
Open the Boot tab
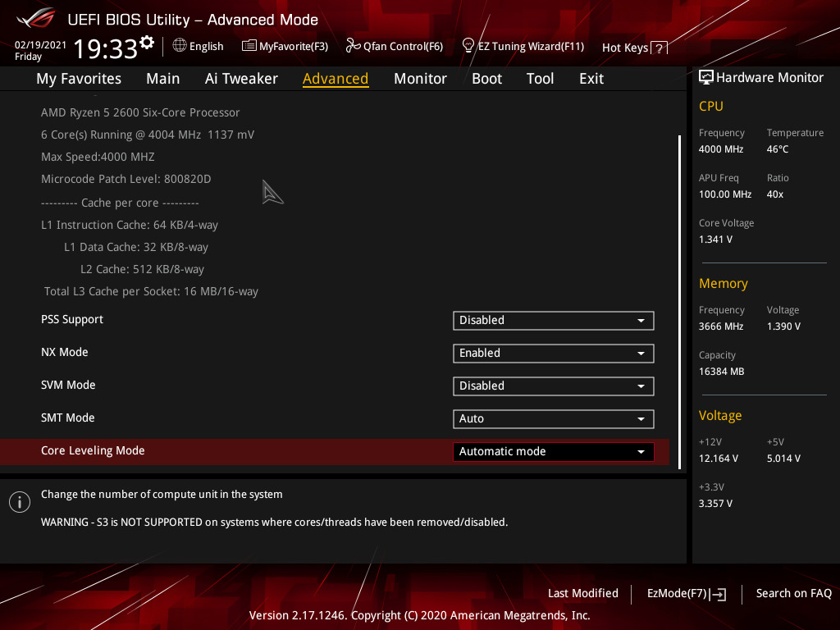tap(486, 79)
